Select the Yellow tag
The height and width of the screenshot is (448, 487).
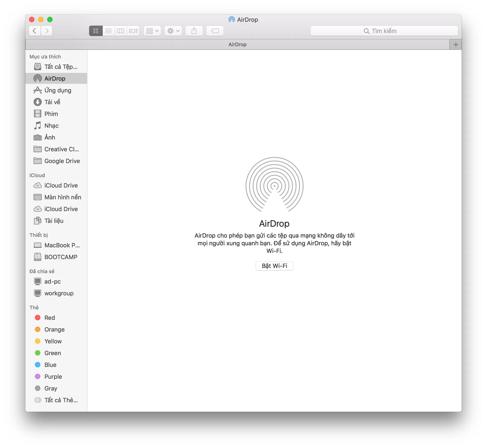[x=56, y=341]
